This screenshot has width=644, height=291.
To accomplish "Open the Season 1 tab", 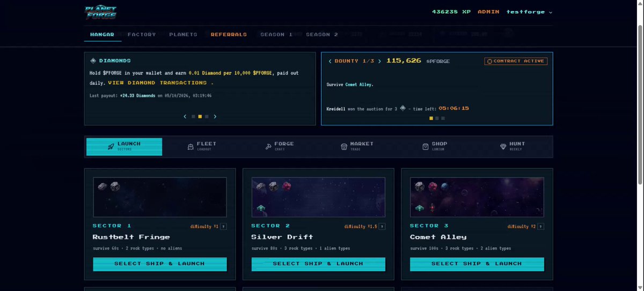I will [x=276, y=34].
